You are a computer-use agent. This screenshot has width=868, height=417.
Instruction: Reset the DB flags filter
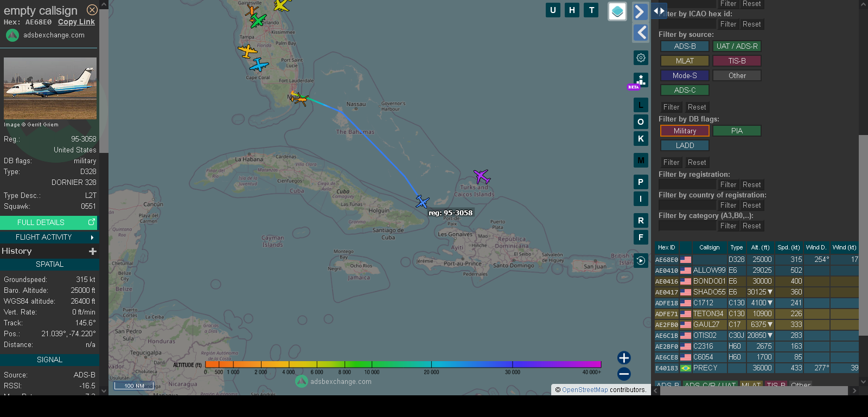point(697,163)
